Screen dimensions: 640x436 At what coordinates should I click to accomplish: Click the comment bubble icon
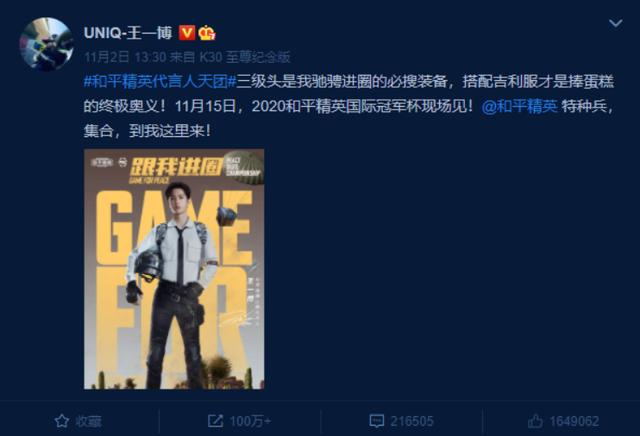click(x=376, y=421)
